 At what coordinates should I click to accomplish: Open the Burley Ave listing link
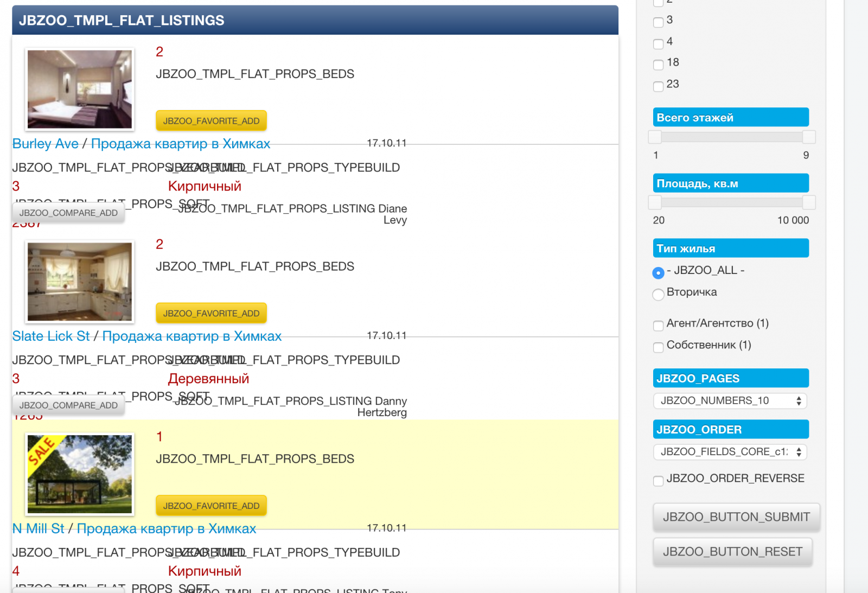coord(45,144)
